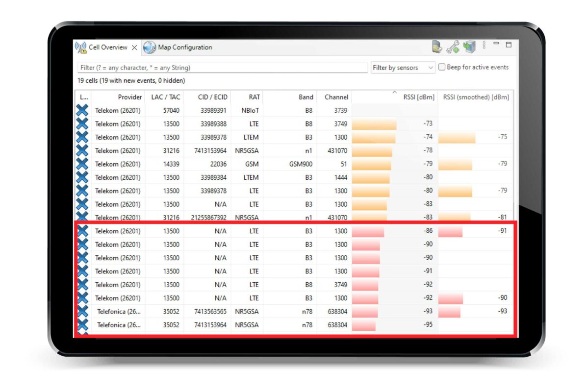Click the X icon on the B8 LTE channel 3749 row
The image size is (588, 392).
point(82,123)
